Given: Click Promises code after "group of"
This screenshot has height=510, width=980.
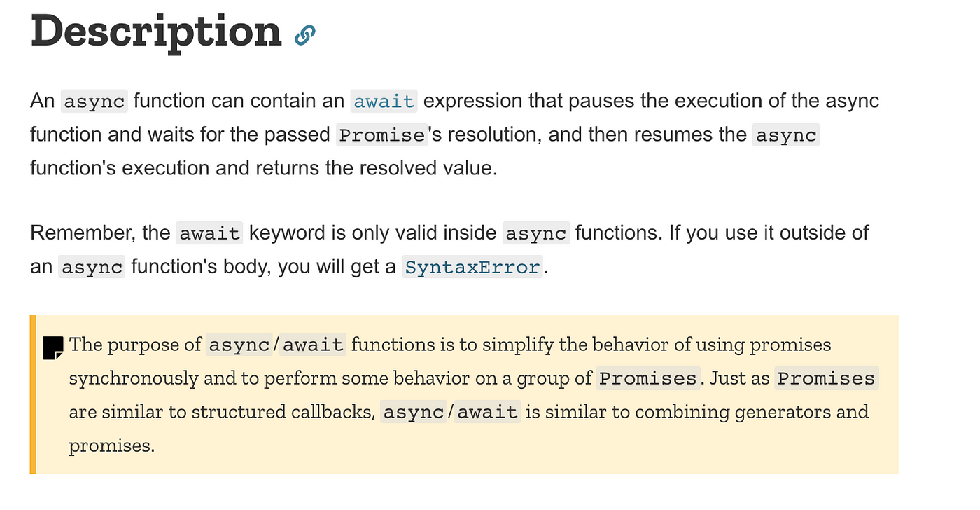Looking at the screenshot, I should [649, 378].
